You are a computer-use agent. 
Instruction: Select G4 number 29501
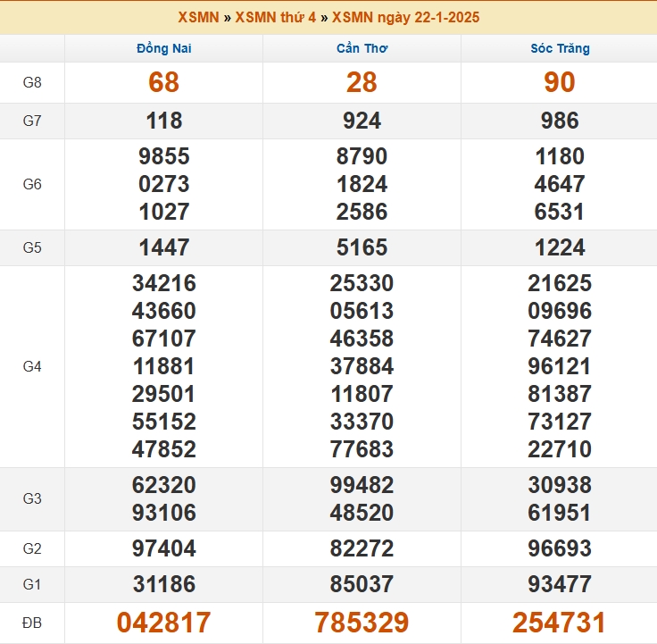tap(164, 394)
